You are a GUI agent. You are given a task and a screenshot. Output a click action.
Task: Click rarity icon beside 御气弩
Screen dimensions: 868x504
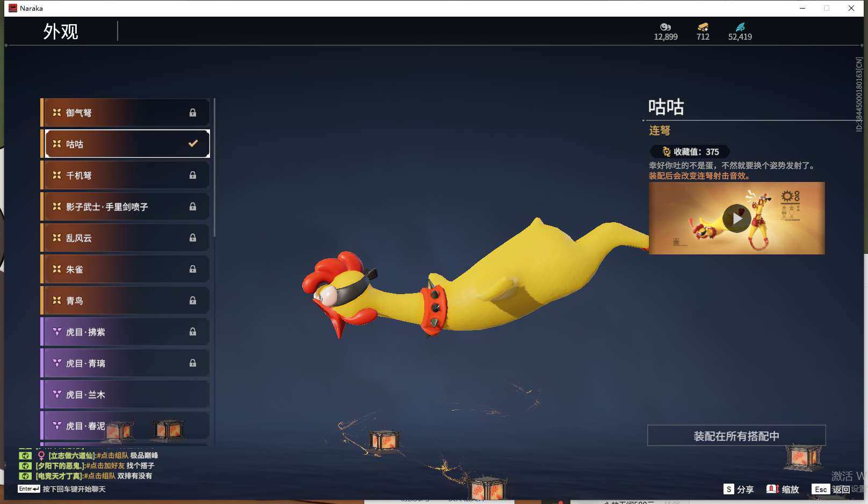[57, 112]
